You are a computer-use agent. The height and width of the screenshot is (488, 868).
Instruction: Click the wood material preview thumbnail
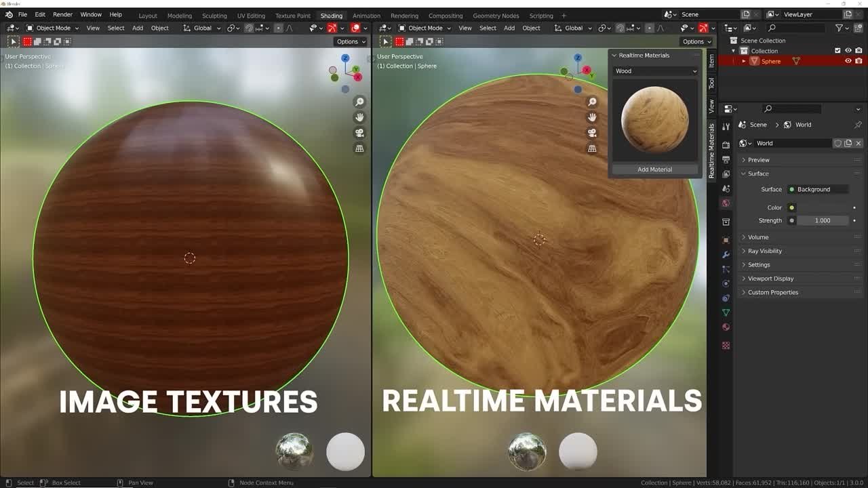[x=655, y=119]
